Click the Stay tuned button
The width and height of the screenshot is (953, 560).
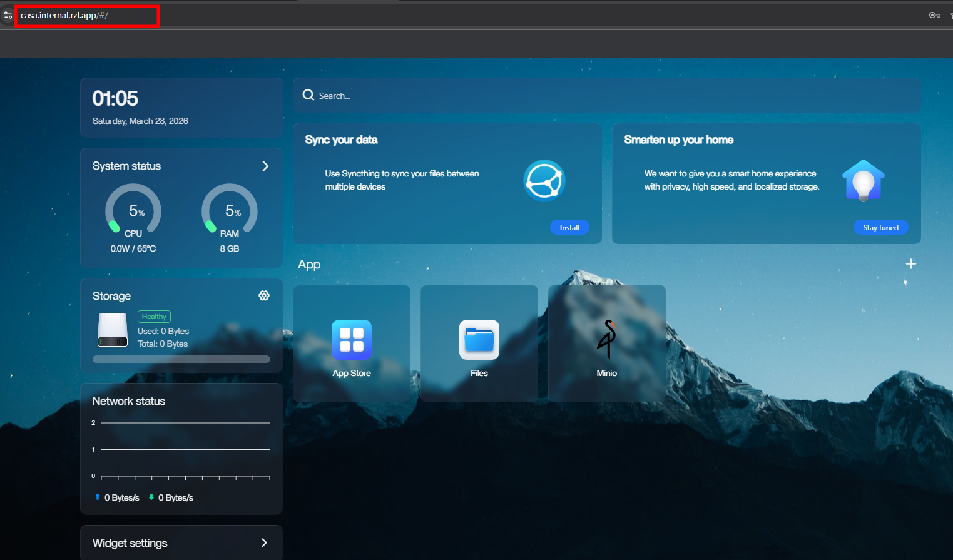point(880,228)
